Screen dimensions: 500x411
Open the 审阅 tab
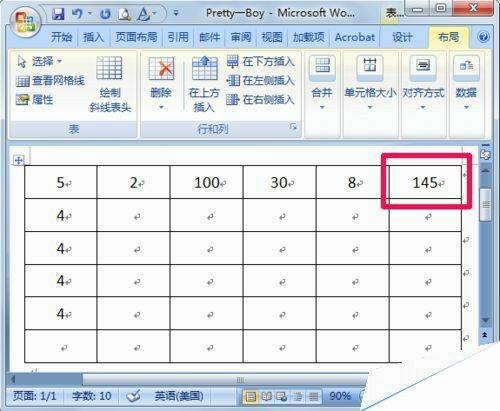pos(241,37)
